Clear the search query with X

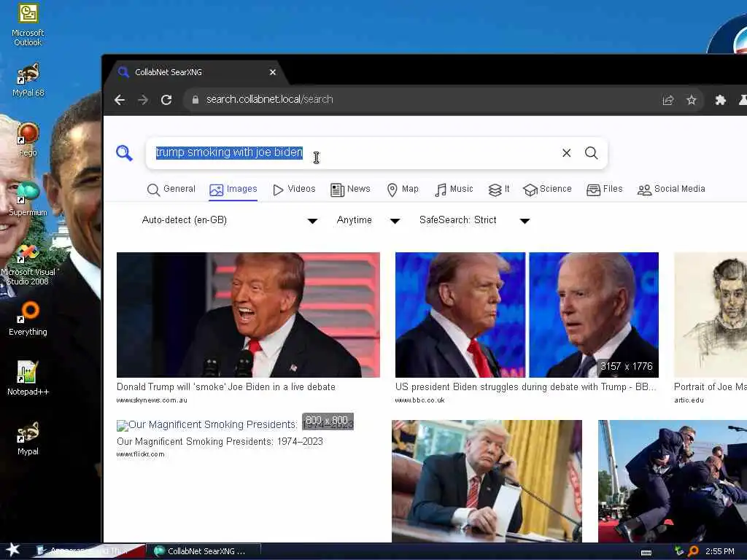566,153
